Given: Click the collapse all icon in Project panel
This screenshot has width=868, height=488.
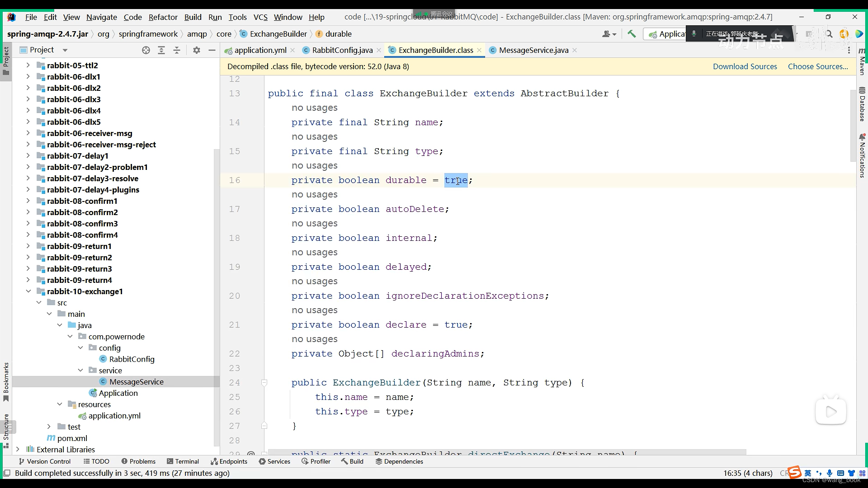Looking at the screenshot, I should click(177, 50).
